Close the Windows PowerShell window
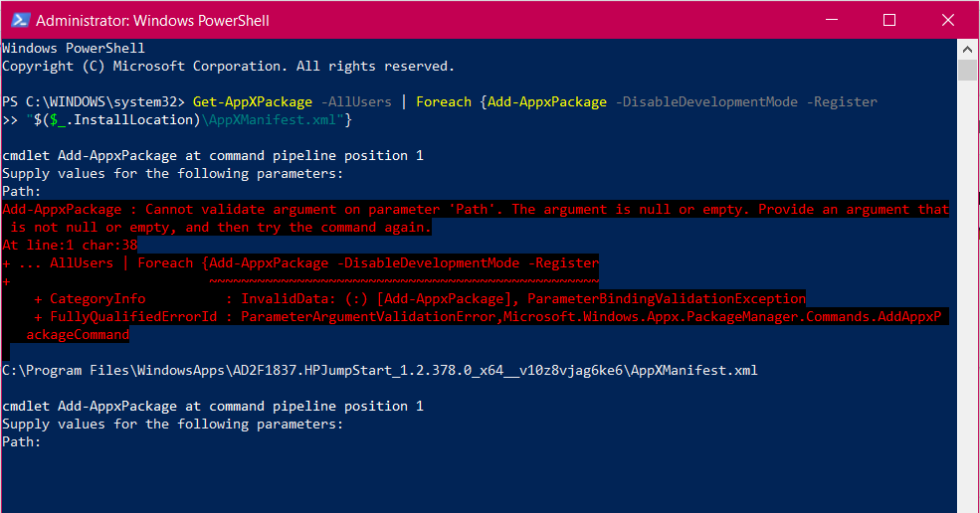The image size is (980, 513). click(947, 20)
